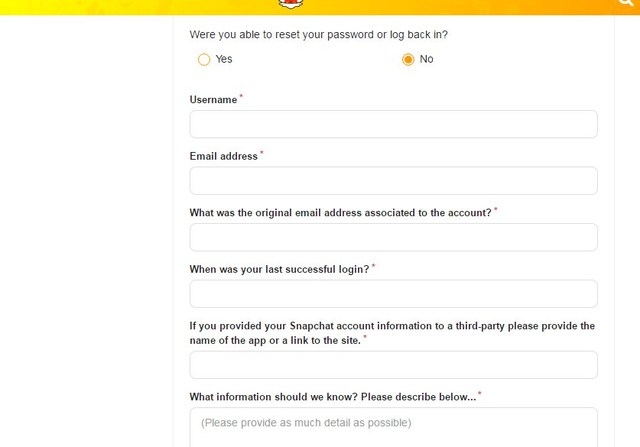This screenshot has width=640, height=447.
Task: Click 'What information should we know?' label
Action: point(333,397)
